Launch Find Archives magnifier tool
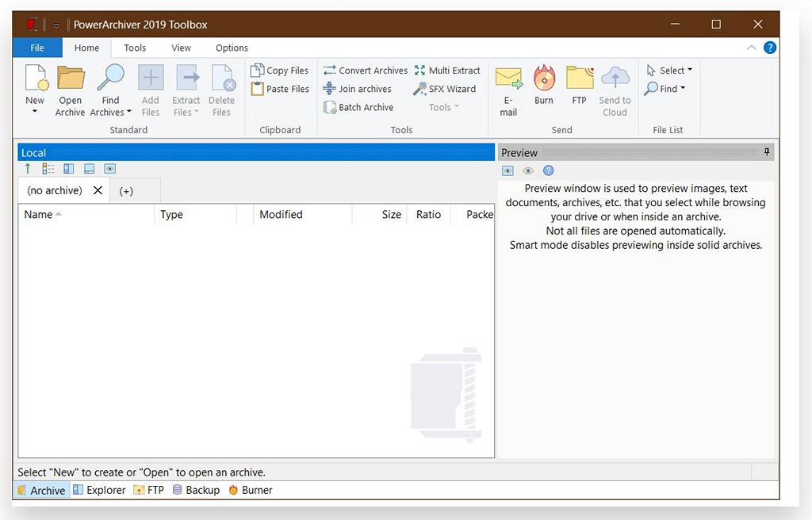Screen dimensions: 812x520 pyautogui.click(x=110, y=90)
